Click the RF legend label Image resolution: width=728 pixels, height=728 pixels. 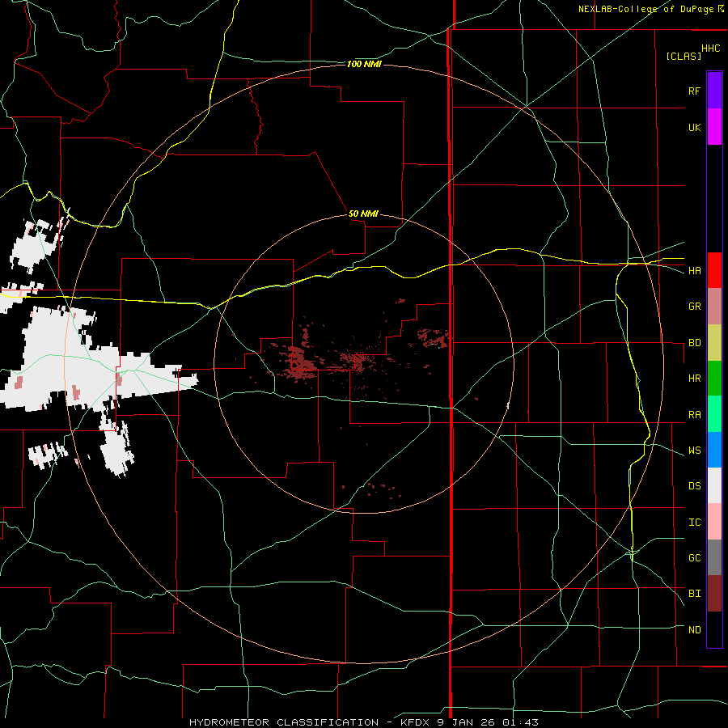coord(694,91)
